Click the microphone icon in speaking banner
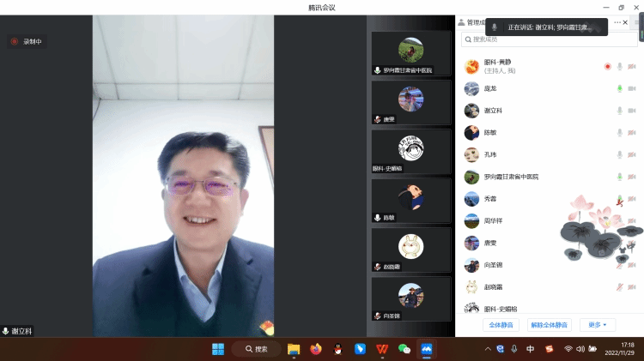Image resolution: width=644 pixels, height=361 pixels. pyautogui.click(x=495, y=27)
